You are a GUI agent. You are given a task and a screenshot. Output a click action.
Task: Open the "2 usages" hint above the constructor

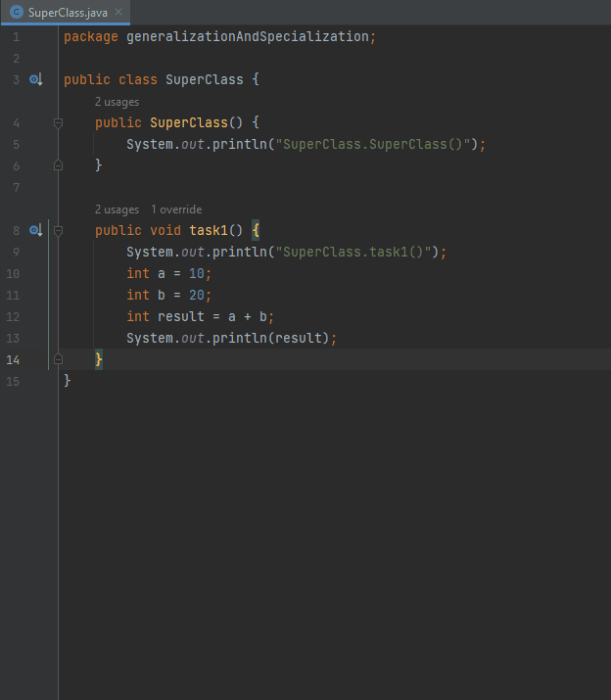pos(117,102)
